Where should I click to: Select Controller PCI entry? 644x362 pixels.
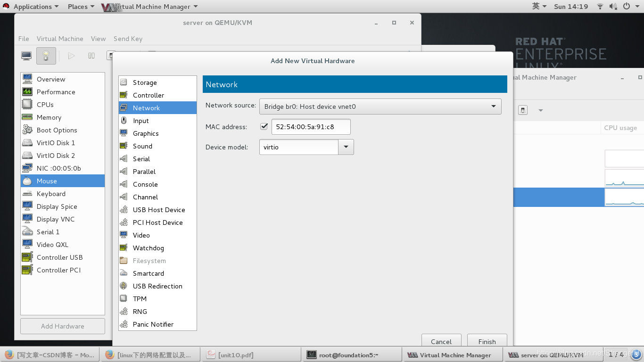point(63,270)
